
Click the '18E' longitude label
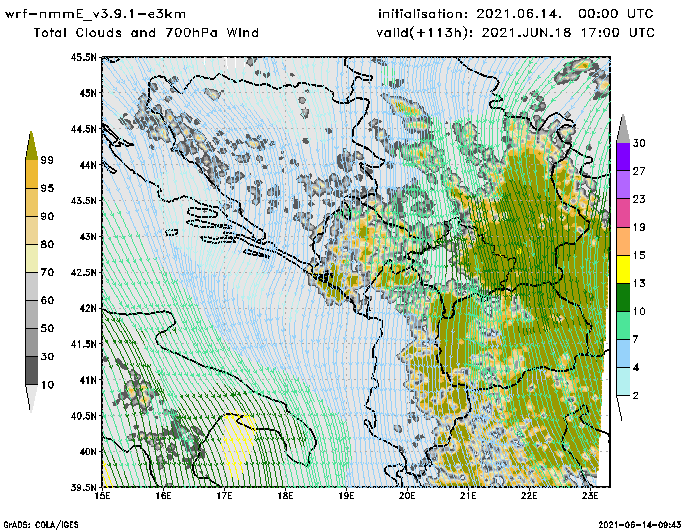pyautogui.click(x=285, y=496)
